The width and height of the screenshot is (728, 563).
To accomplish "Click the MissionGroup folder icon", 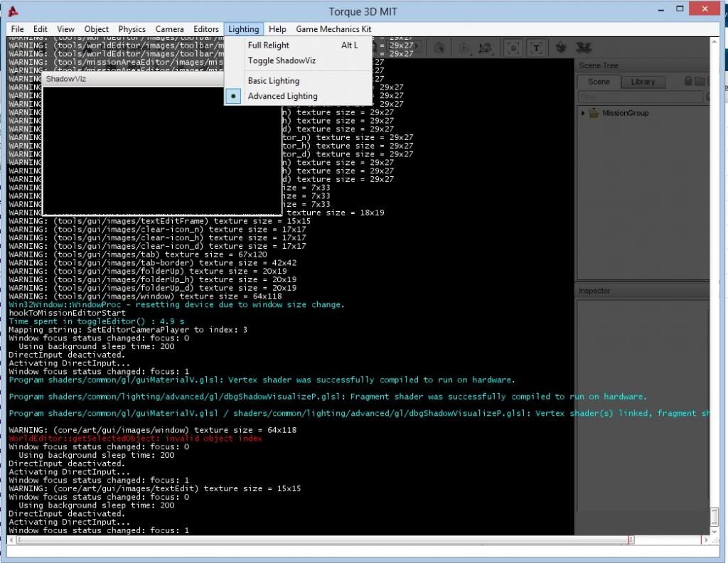I will pyautogui.click(x=594, y=113).
